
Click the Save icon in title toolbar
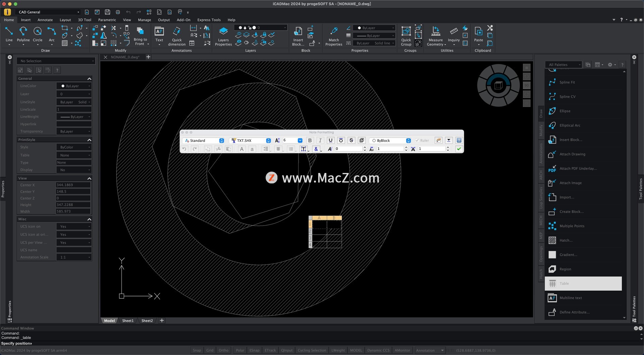click(107, 12)
